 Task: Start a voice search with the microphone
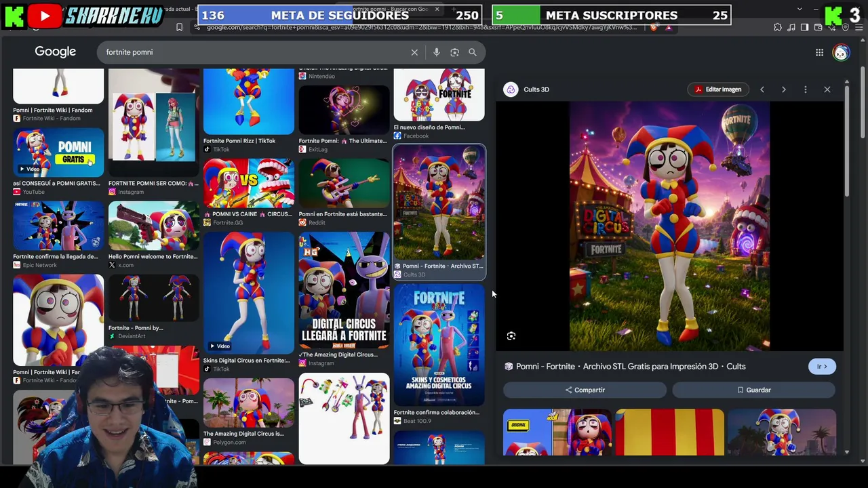tap(437, 52)
